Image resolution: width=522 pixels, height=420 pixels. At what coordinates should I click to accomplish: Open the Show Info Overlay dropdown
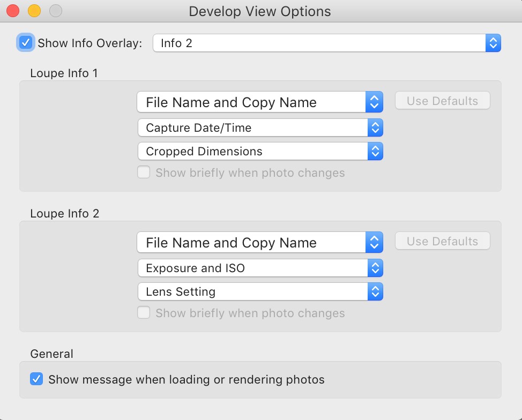pos(326,43)
